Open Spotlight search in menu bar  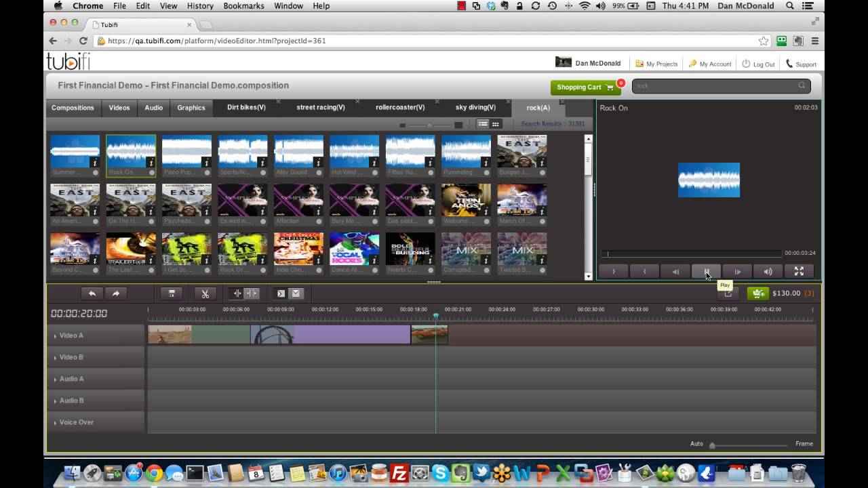790,5
